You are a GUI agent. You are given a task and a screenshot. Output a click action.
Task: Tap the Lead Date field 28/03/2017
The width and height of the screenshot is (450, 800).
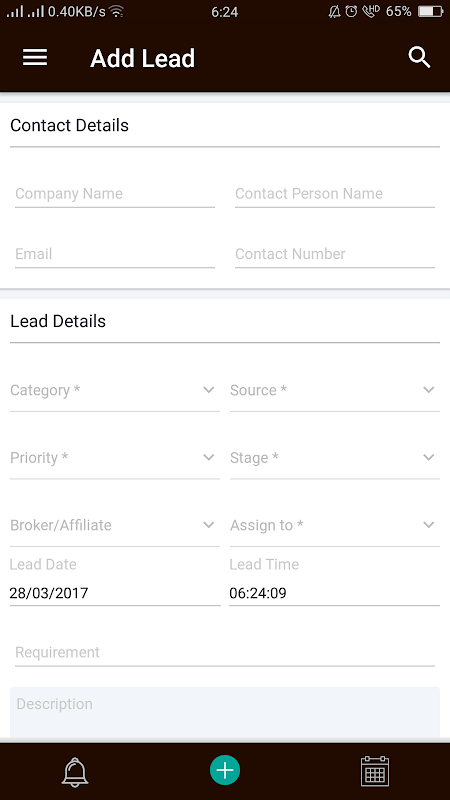click(115, 593)
